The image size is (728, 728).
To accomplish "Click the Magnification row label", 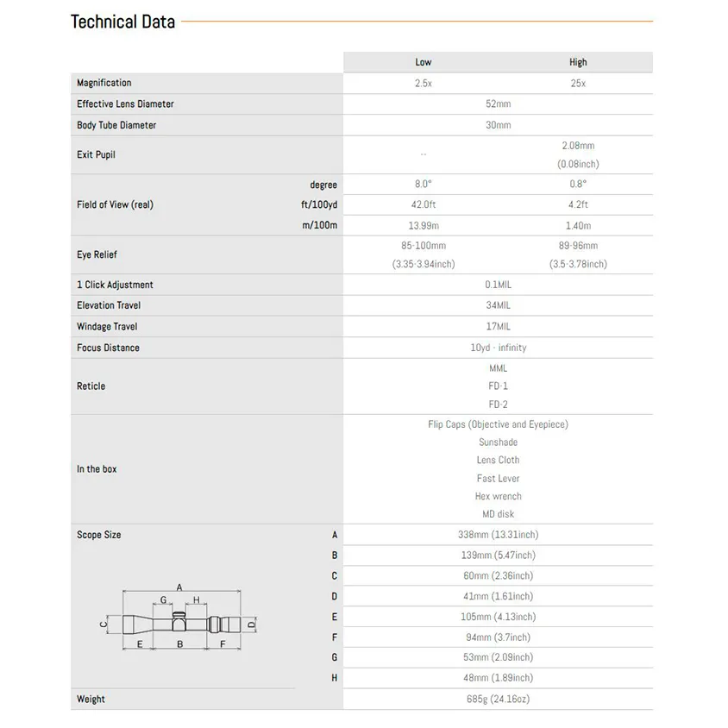I will click(104, 83).
